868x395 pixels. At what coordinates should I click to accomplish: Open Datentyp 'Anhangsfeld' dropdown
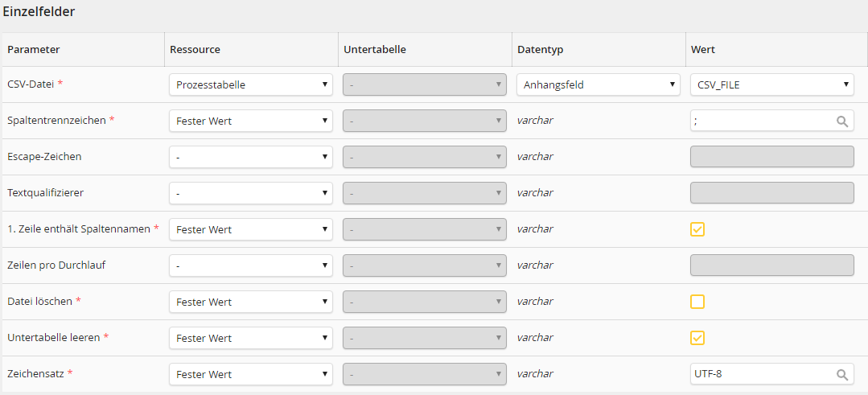(598, 84)
